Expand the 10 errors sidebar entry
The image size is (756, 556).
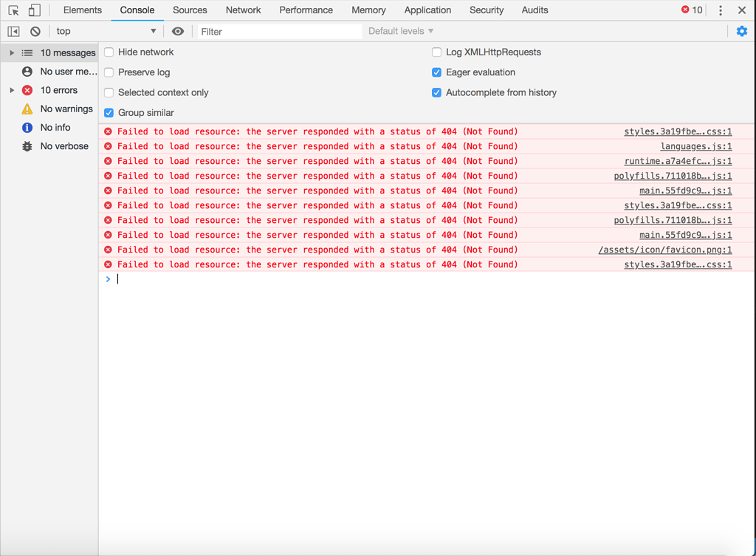pos(11,90)
